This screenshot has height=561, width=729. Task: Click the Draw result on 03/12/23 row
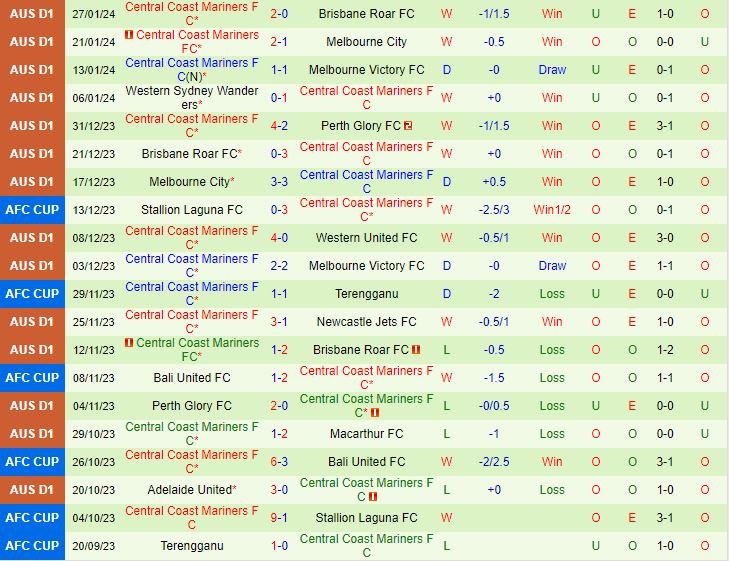552,266
